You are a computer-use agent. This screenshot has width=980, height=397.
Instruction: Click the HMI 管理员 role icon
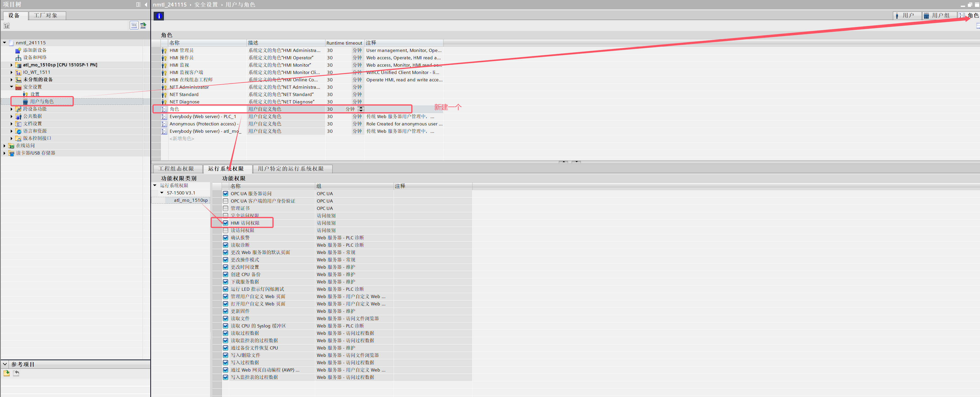164,51
